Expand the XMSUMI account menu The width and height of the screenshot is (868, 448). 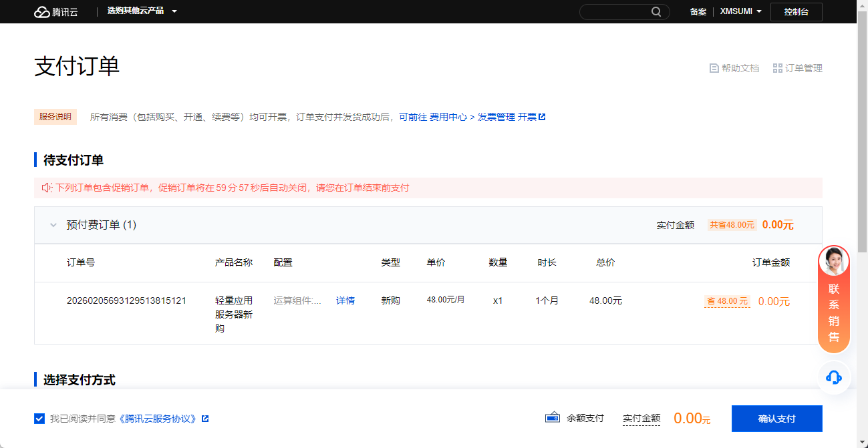[x=740, y=12]
